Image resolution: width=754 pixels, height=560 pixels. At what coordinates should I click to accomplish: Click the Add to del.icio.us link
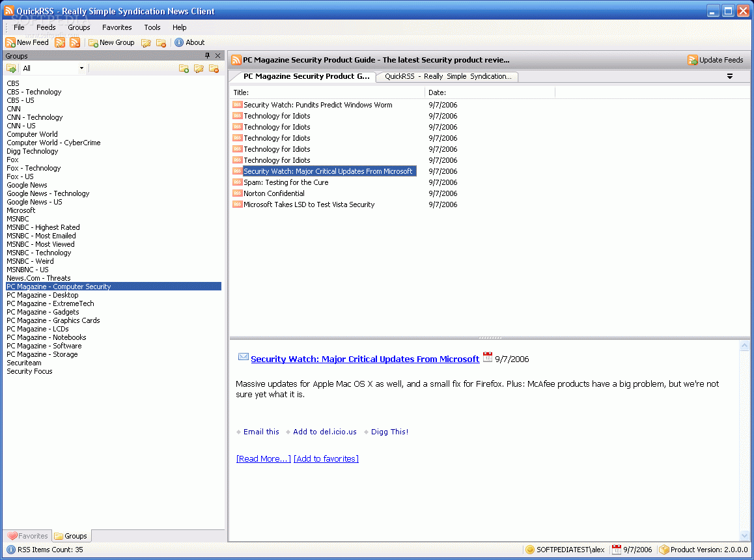pos(325,432)
